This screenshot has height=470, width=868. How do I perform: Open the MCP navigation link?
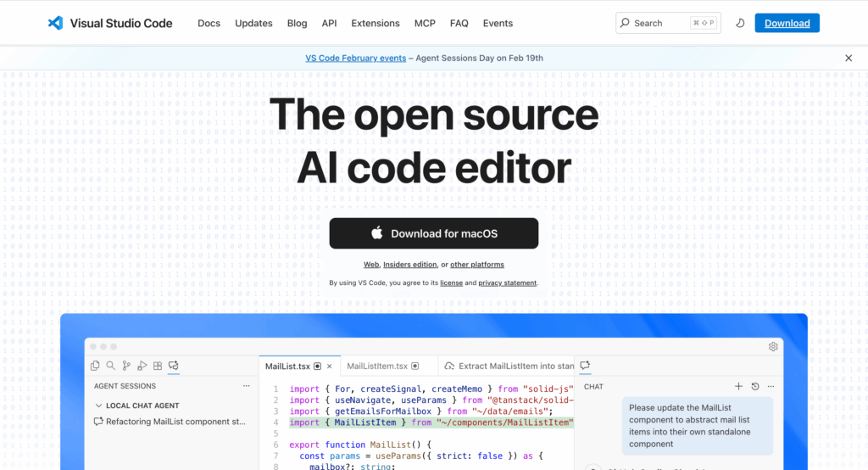pyautogui.click(x=425, y=23)
